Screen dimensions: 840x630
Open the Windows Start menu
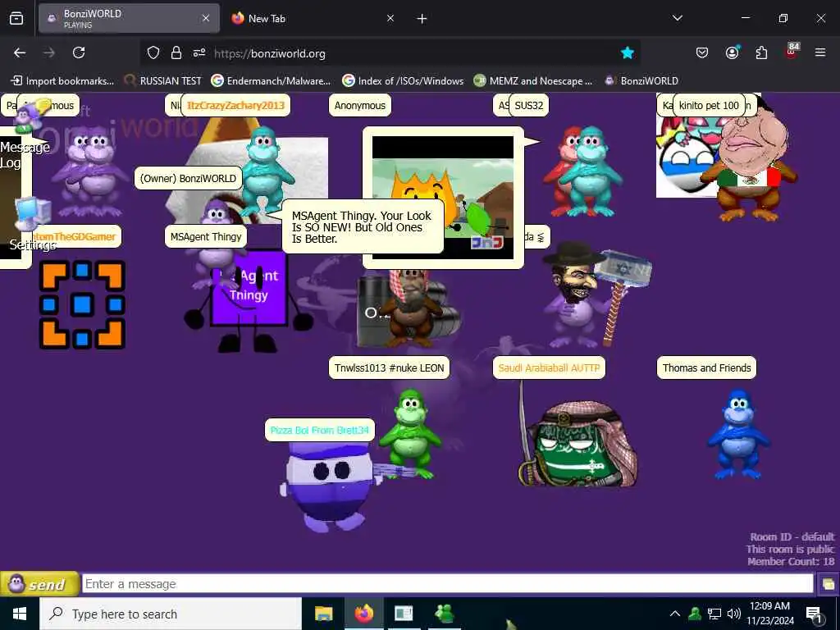click(x=20, y=614)
